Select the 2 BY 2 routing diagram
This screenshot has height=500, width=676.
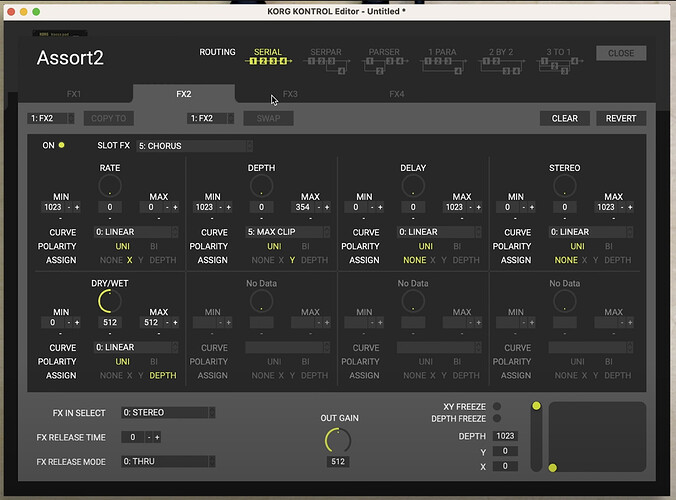point(501,60)
